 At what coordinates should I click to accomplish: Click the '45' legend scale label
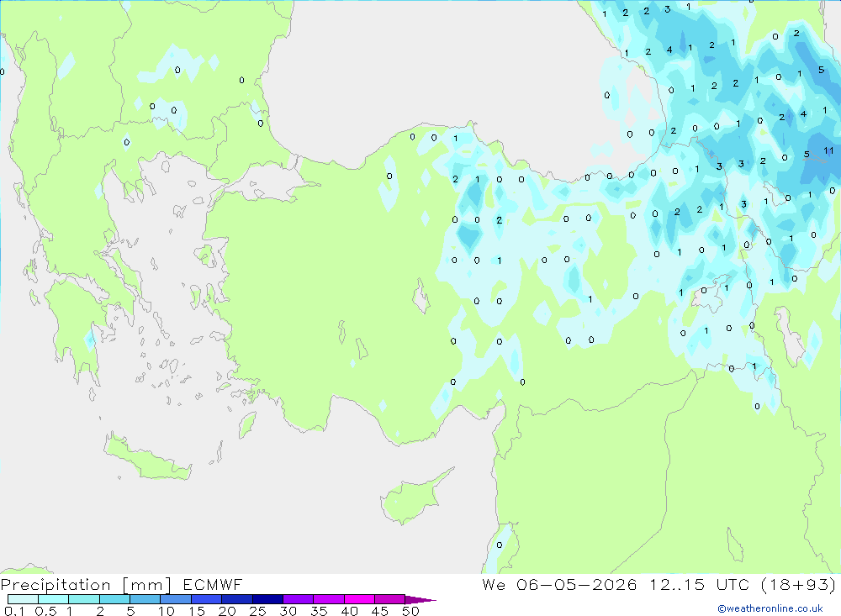(x=380, y=611)
